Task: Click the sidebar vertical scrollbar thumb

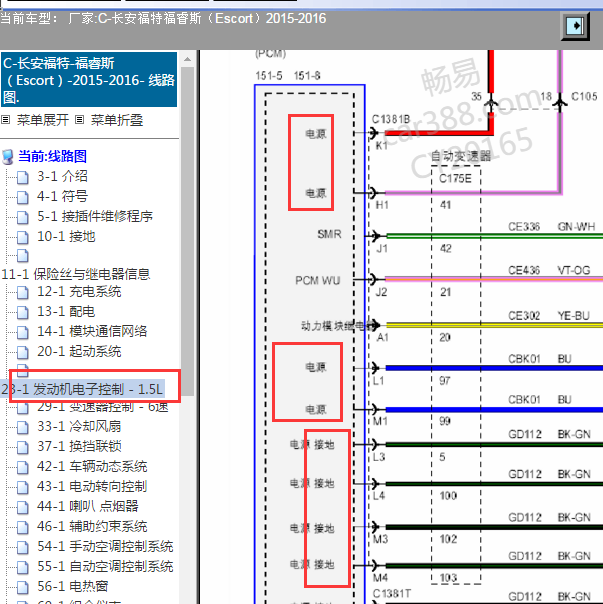Action: click(187, 231)
